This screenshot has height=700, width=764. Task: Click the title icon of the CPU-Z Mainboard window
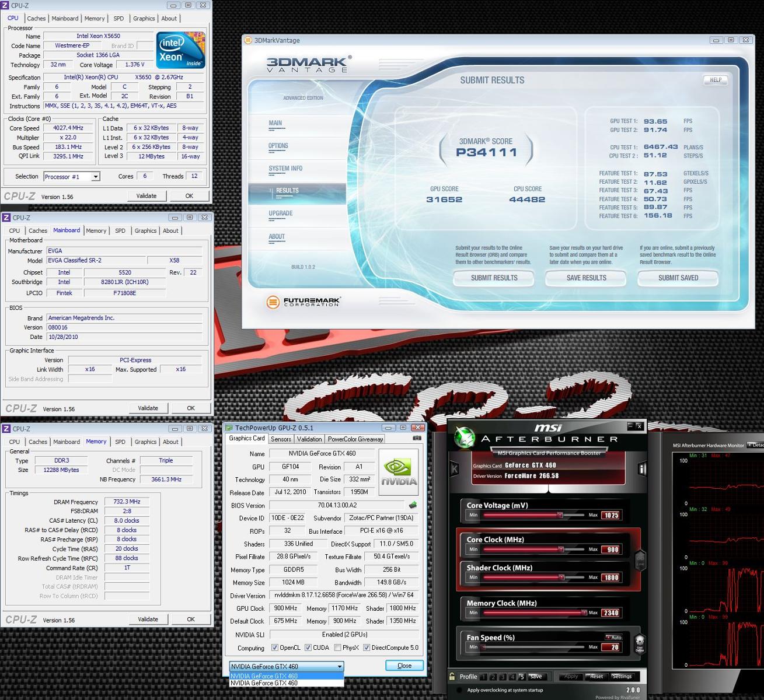click(6, 218)
